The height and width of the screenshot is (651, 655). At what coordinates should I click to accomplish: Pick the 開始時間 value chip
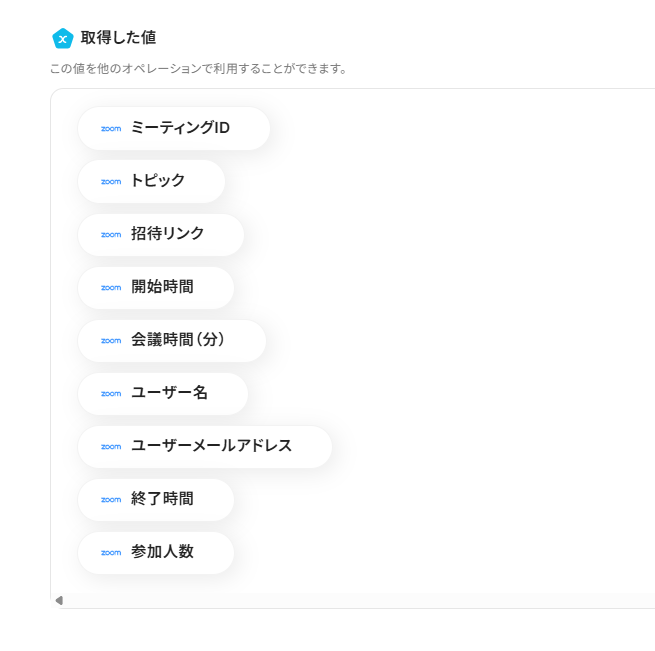(162, 288)
